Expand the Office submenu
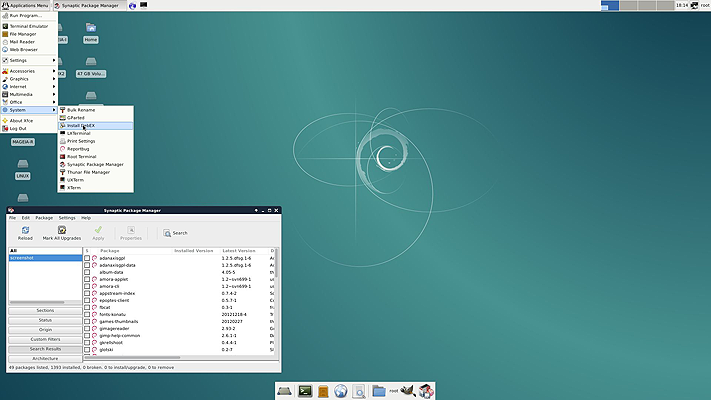The width and height of the screenshot is (711, 400). [29, 102]
